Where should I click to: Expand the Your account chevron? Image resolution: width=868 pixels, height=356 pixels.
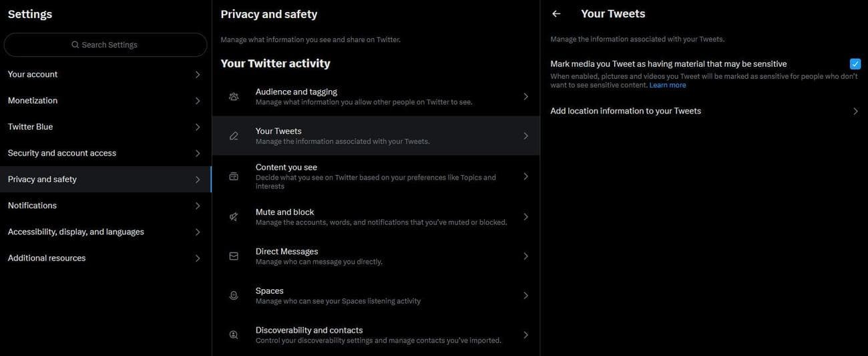click(x=198, y=75)
